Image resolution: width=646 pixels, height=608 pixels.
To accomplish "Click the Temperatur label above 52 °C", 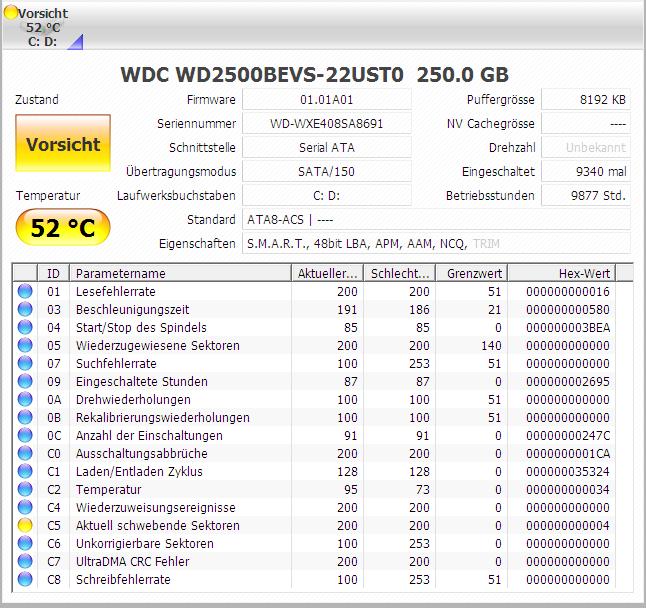I will point(48,195).
